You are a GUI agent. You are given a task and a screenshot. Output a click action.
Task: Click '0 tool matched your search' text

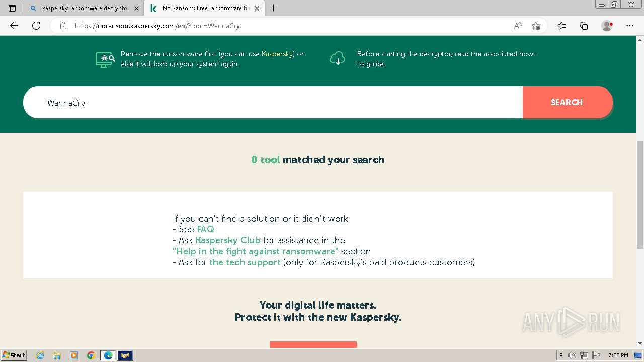tap(317, 160)
